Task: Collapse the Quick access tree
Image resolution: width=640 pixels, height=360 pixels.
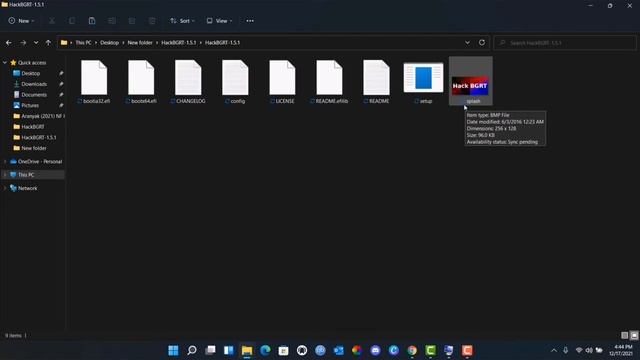Action: 5,62
